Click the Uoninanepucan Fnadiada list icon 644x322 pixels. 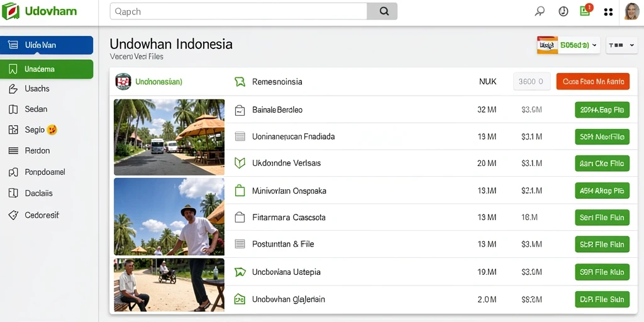[240, 136]
